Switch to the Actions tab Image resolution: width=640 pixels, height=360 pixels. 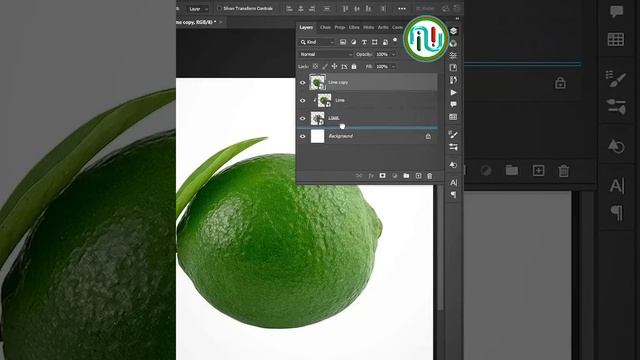383,27
